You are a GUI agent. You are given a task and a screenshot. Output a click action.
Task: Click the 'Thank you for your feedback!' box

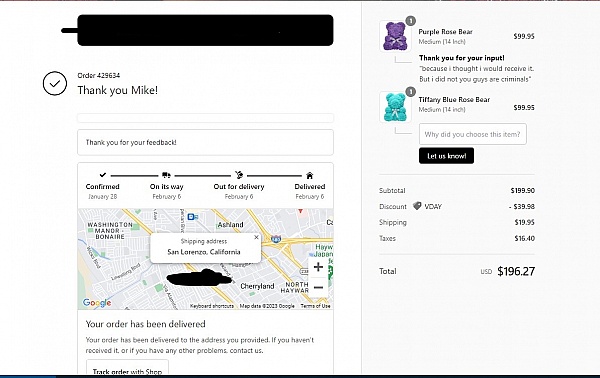pyautogui.click(x=205, y=142)
